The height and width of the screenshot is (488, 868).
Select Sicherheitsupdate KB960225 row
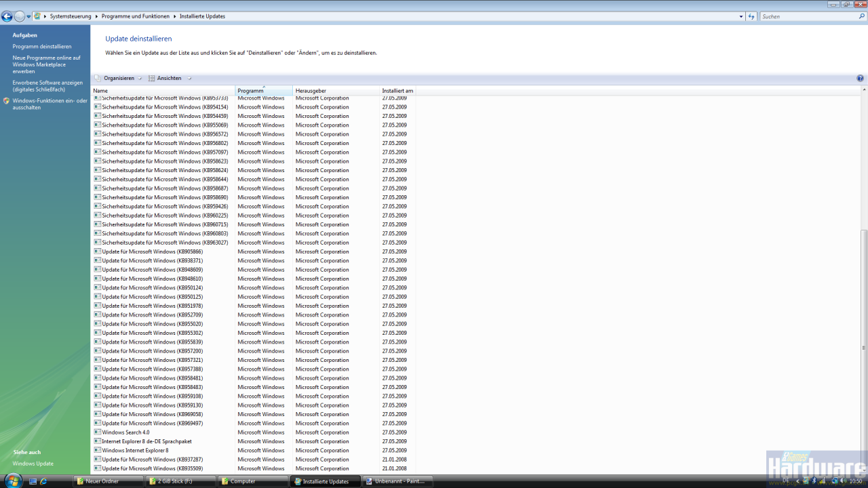coord(252,216)
